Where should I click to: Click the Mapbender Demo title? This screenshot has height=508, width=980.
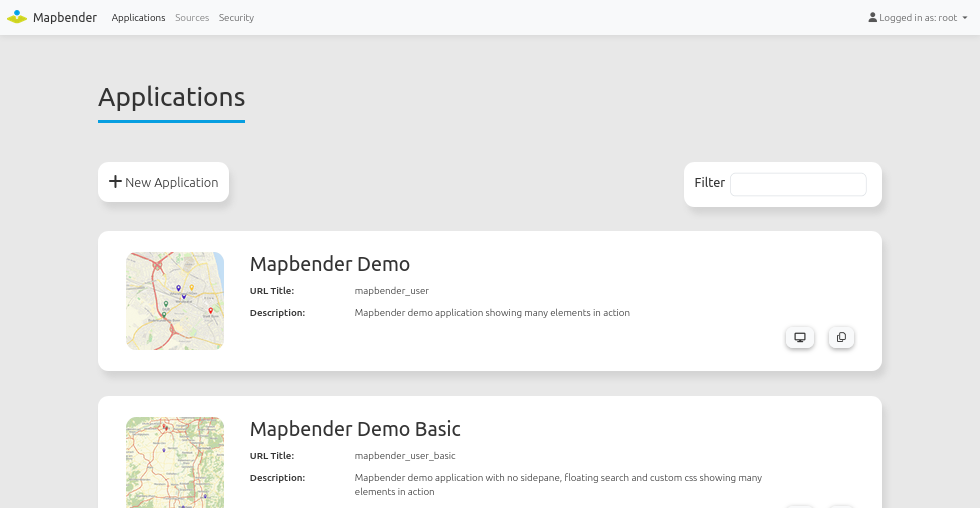point(329,264)
